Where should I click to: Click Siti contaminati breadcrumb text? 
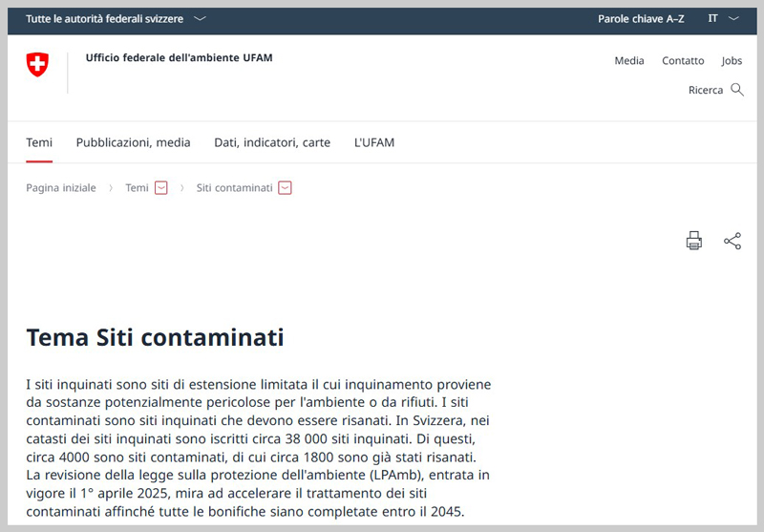pyautogui.click(x=234, y=188)
